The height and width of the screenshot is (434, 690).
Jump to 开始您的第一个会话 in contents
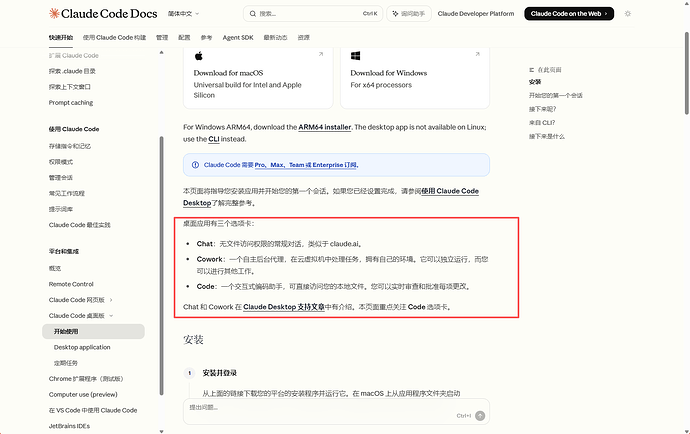coord(555,96)
